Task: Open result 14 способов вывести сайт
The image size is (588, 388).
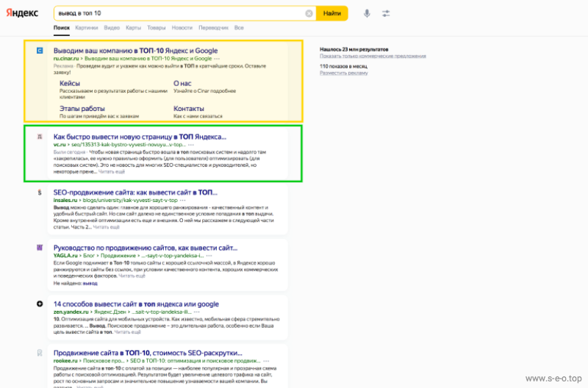Action: point(136,304)
